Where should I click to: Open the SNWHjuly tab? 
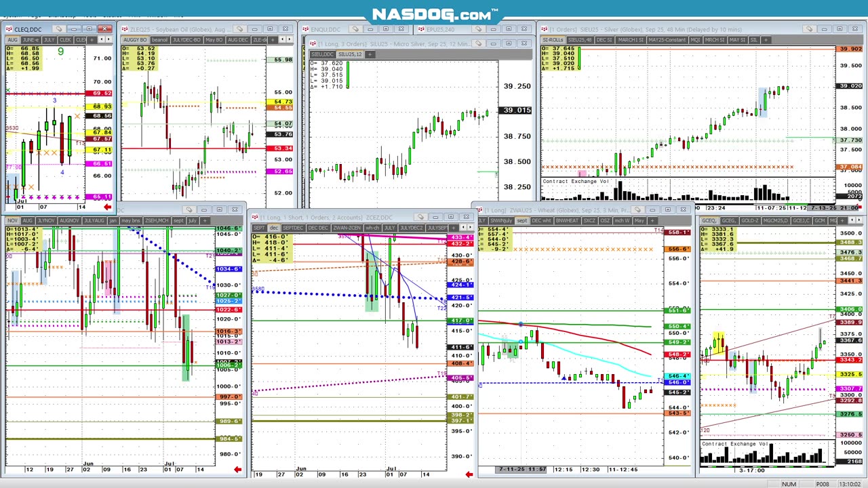pyautogui.click(x=501, y=220)
